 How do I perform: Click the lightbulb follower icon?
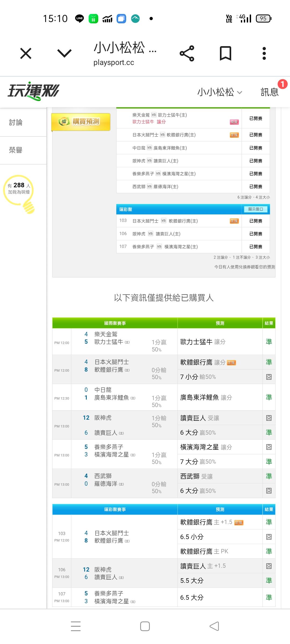coord(19,193)
